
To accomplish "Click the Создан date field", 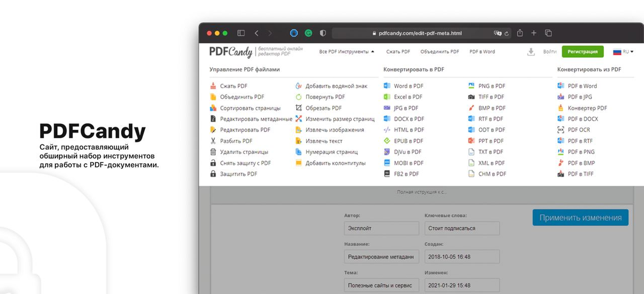I will pyautogui.click(x=462, y=256).
